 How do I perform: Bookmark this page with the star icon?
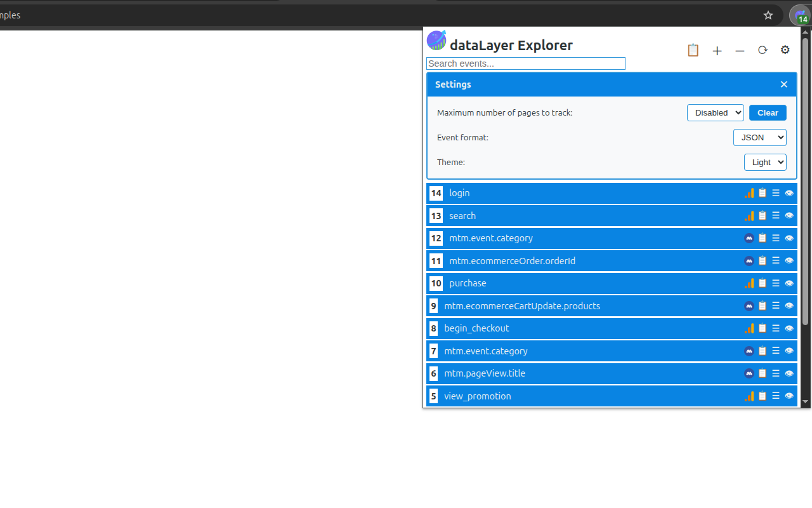768,15
